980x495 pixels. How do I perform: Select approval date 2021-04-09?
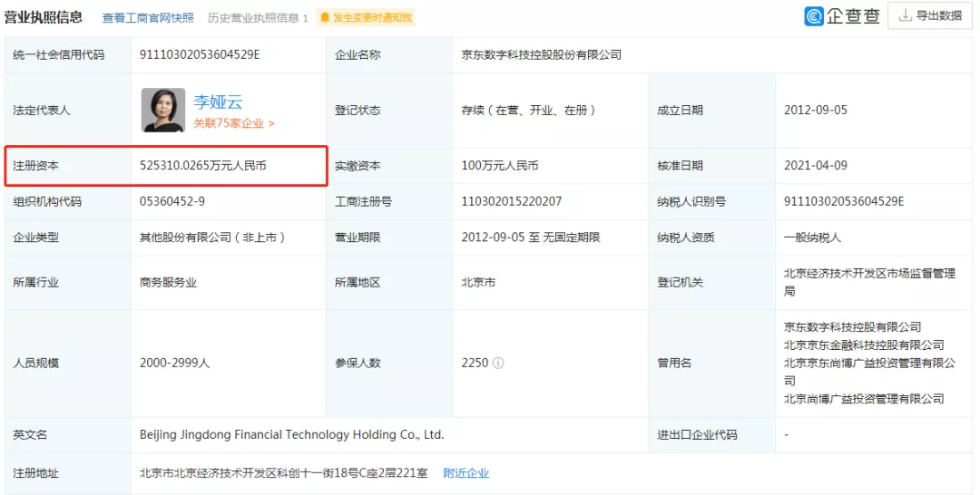click(816, 165)
